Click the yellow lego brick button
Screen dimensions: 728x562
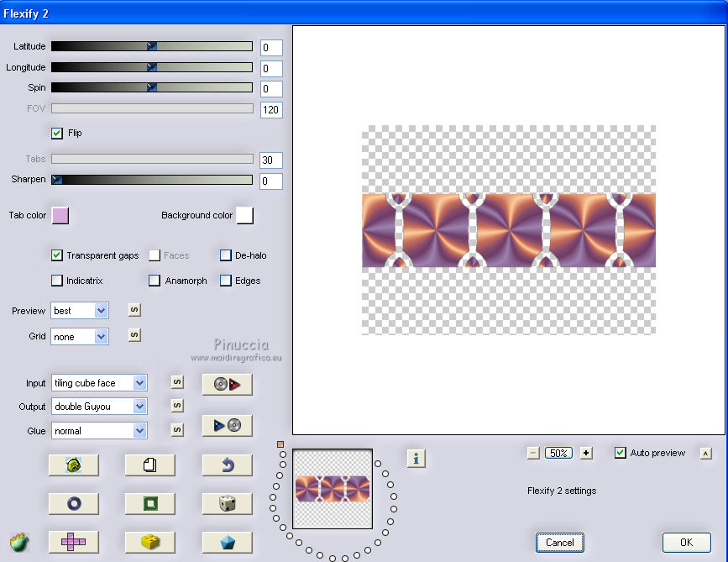coord(150,542)
